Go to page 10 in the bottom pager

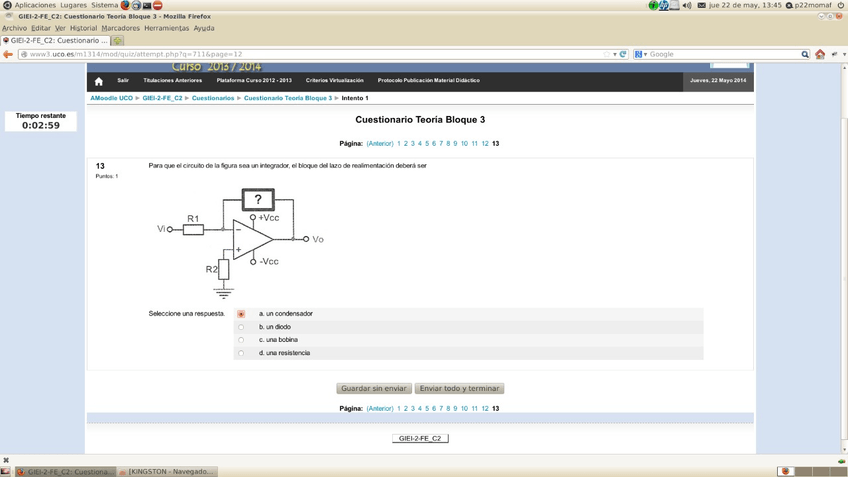click(464, 409)
